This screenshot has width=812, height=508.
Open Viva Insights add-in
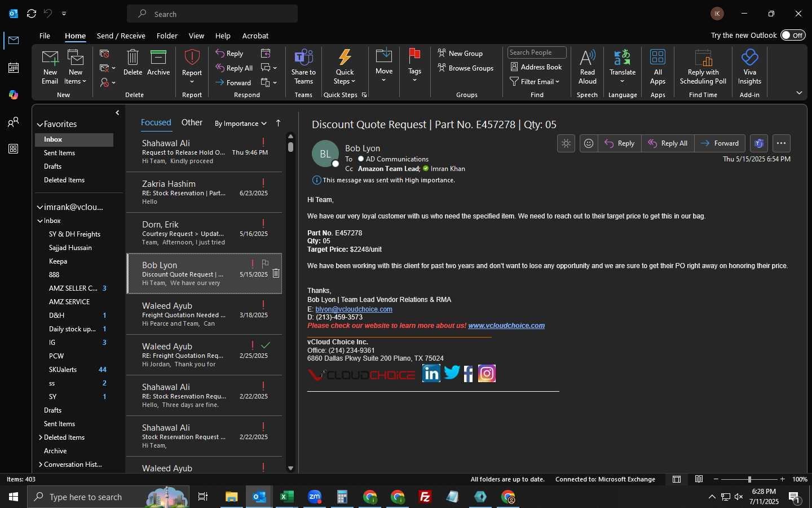(749, 67)
